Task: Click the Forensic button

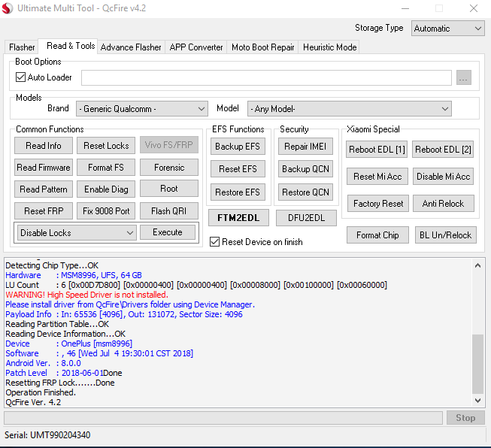Action: pyautogui.click(x=169, y=168)
